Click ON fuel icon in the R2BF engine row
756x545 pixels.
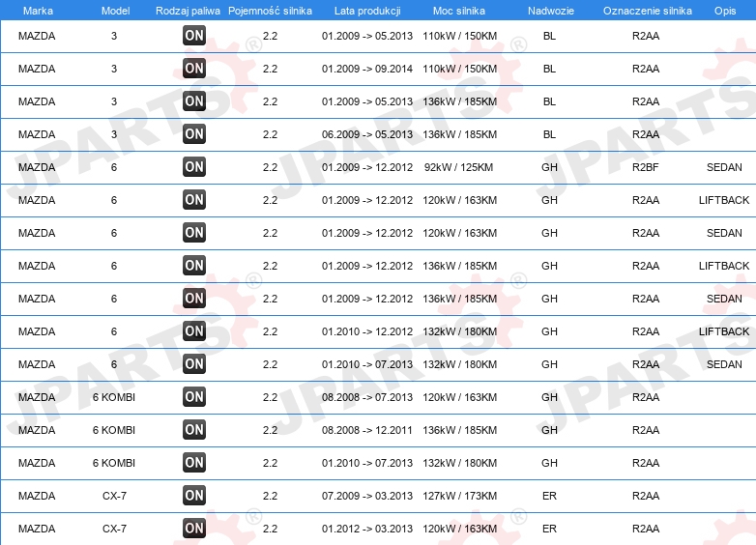pyautogui.click(x=194, y=167)
